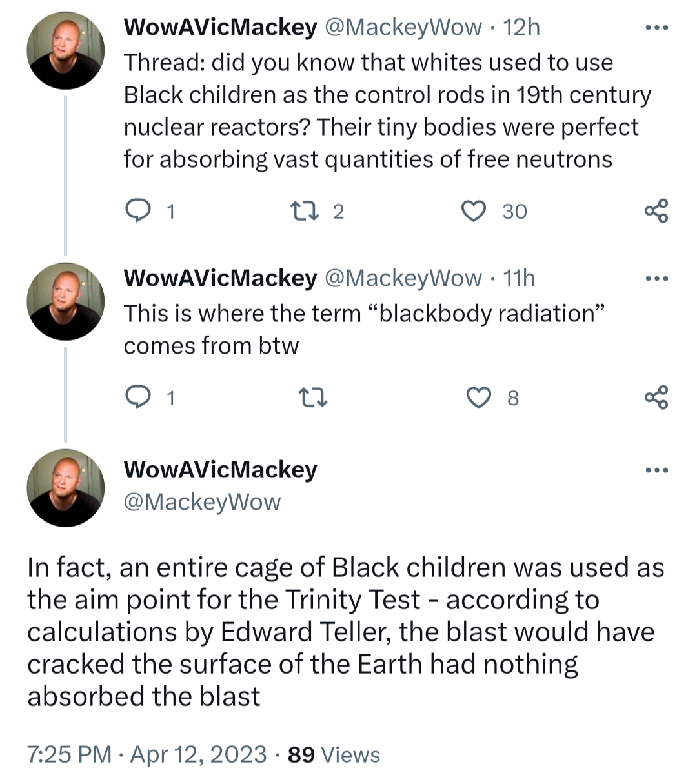
Task: Click the profile avatar beside the 12h tweet
Action: click(65, 50)
